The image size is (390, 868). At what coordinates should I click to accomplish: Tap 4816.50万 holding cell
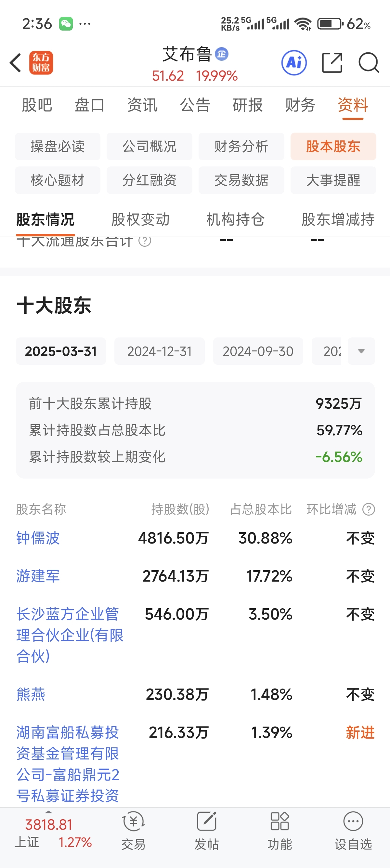174,538
